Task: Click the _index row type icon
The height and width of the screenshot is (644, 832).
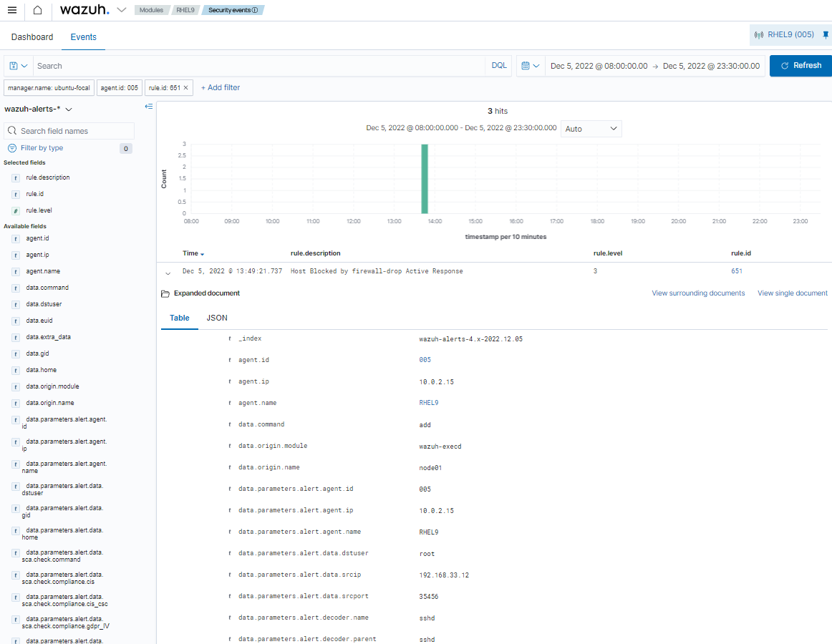Action: point(230,338)
